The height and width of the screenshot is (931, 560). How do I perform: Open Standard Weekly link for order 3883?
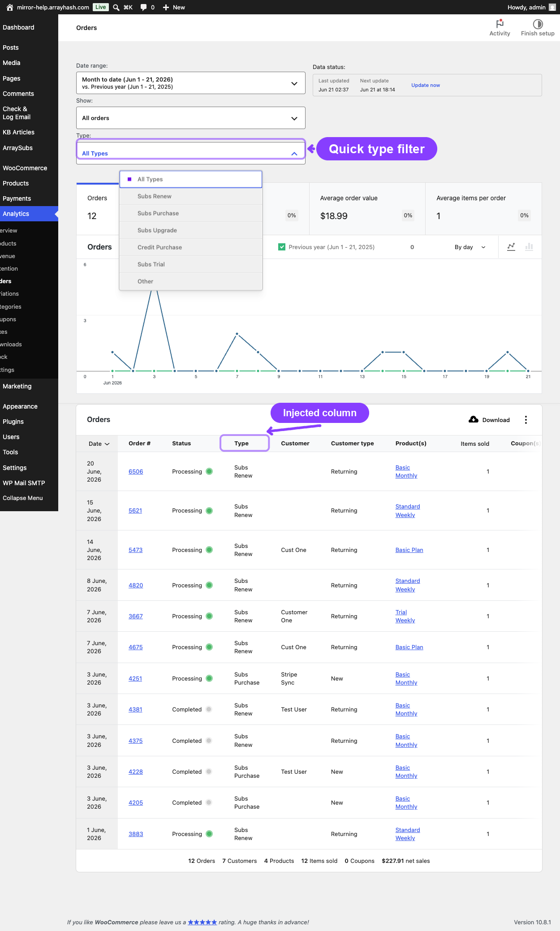click(408, 834)
